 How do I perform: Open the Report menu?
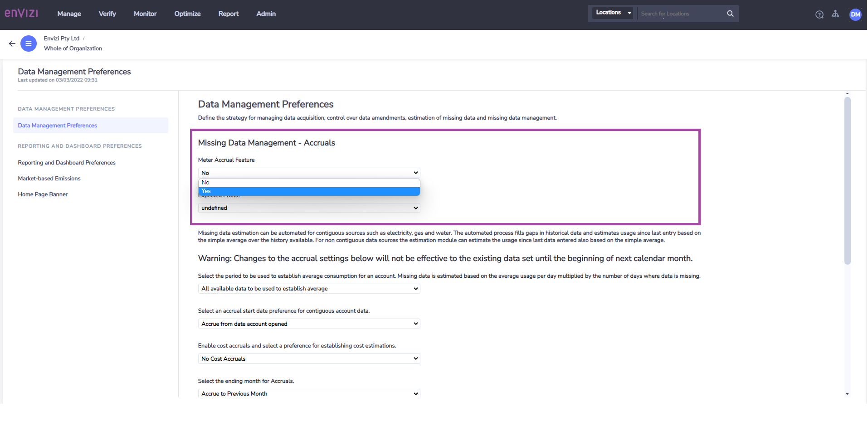[x=229, y=14]
